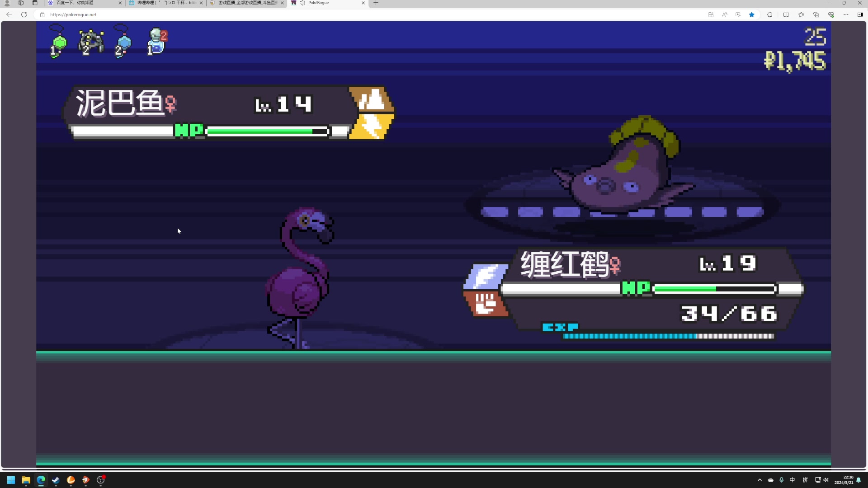Open Browser essentials heart icon

point(831,14)
